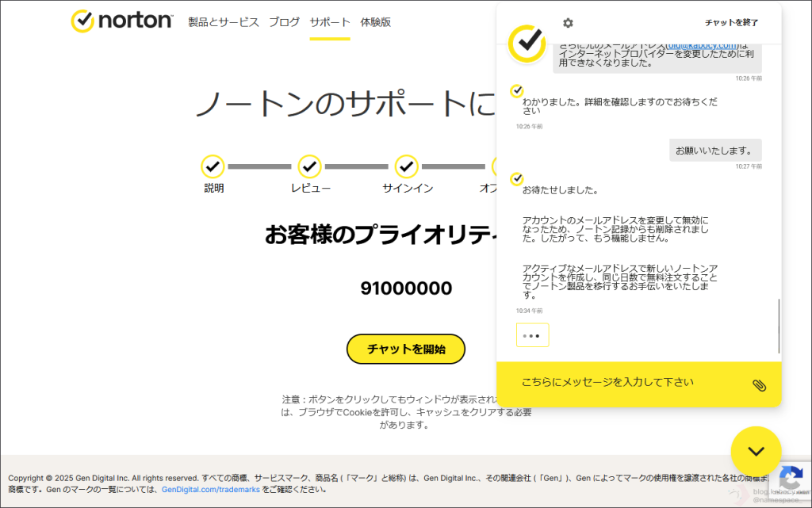812x508 pixels.
Task: Switch to the サポート tab
Action: pos(330,22)
